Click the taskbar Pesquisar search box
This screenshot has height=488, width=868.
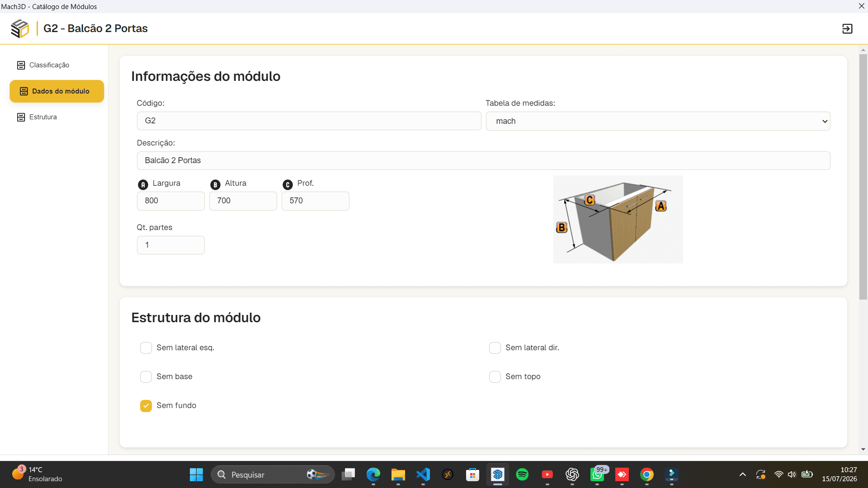point(273,475)
